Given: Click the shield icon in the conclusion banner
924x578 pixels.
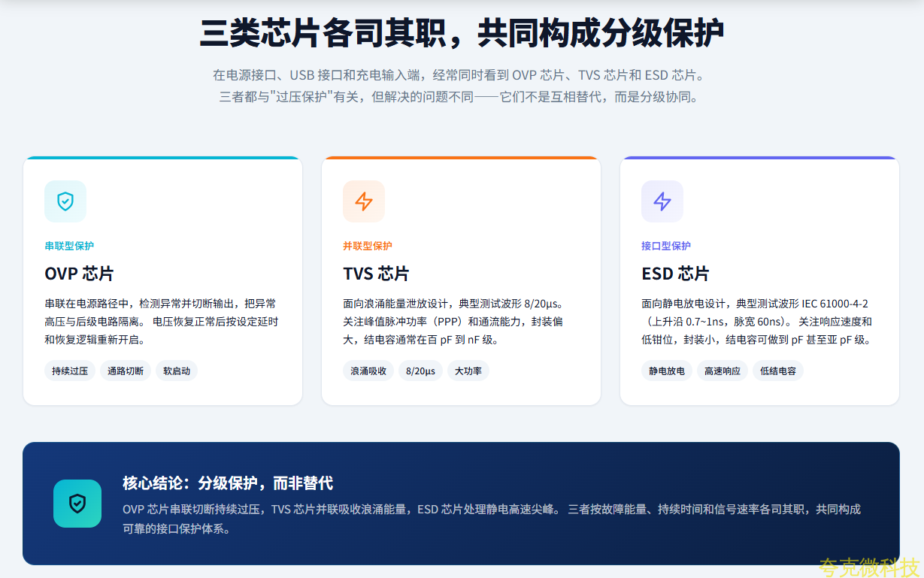Looking at the screenshot, I should [77, 504].
